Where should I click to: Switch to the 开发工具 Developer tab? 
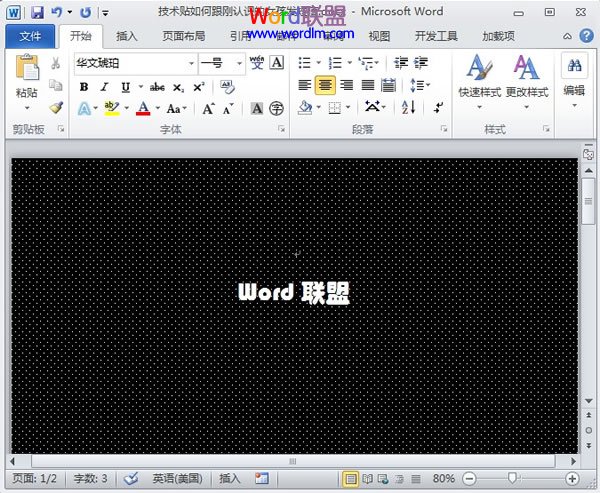[436, 36]
